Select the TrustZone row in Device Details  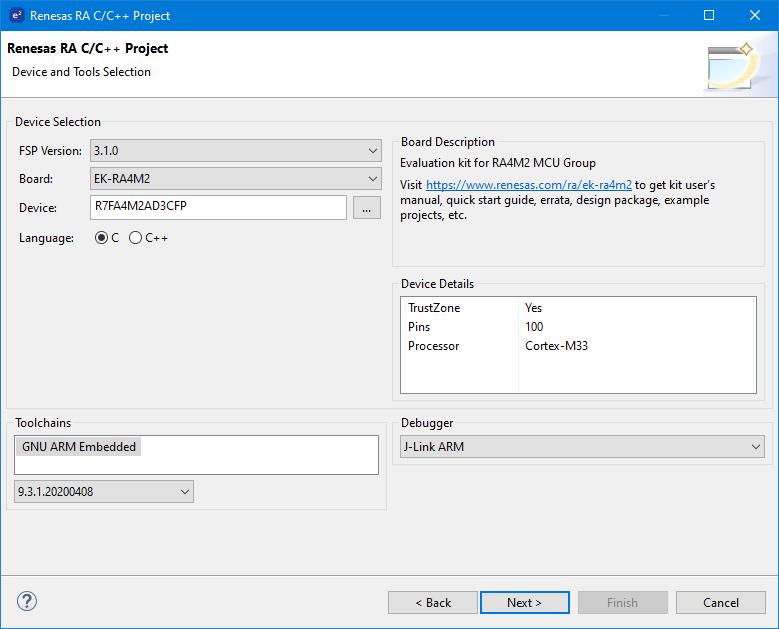coord(434,308)
